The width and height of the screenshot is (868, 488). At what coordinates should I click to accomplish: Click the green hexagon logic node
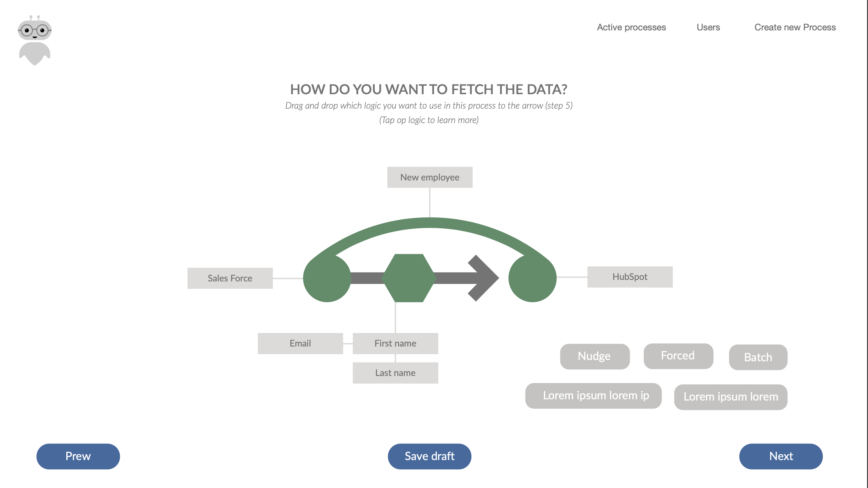coord(409,278)
